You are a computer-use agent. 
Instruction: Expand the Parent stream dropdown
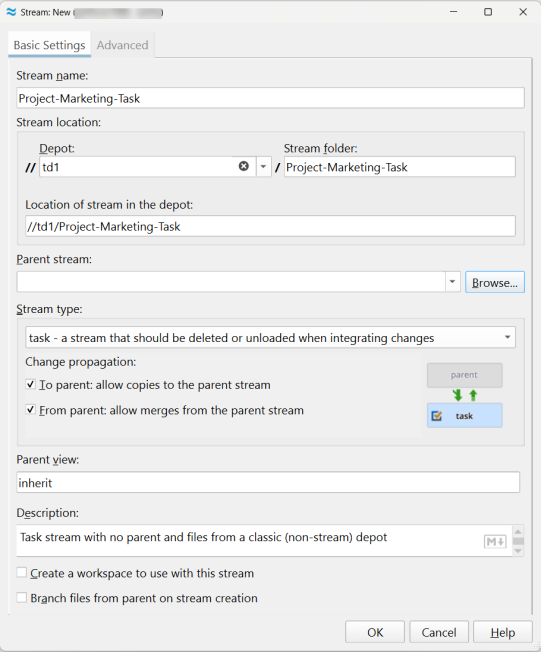(452, 282)
